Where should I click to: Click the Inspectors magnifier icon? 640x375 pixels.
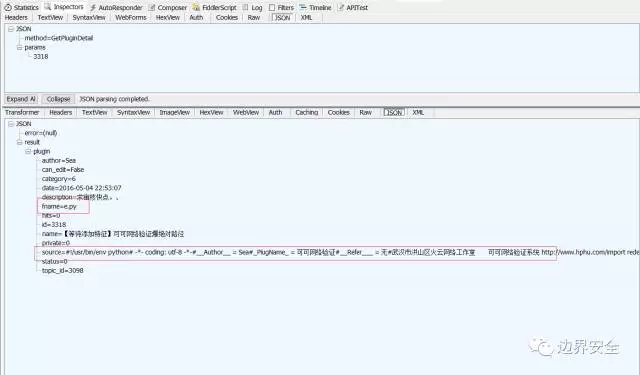(x=48, y=7)
